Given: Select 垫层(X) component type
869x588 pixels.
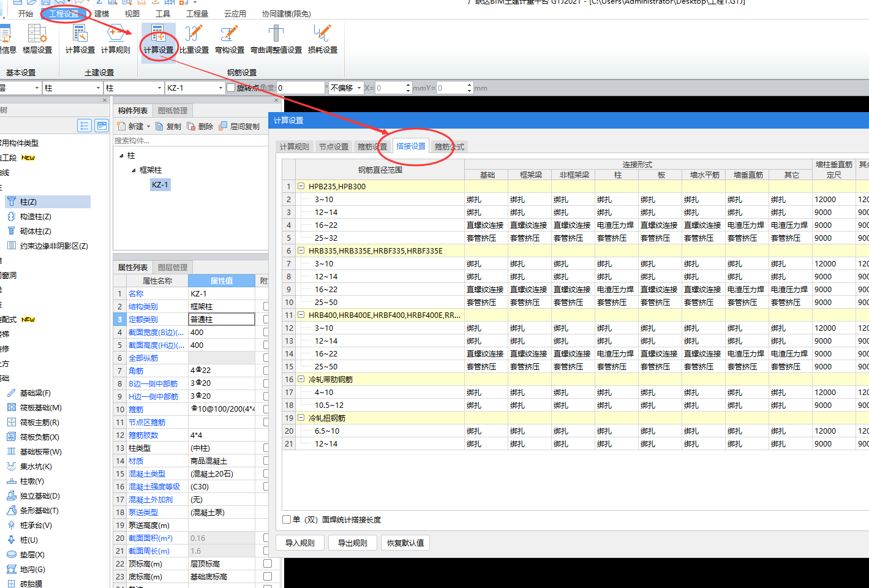Looking at the screenshot, I should click(x=32, y=554).
